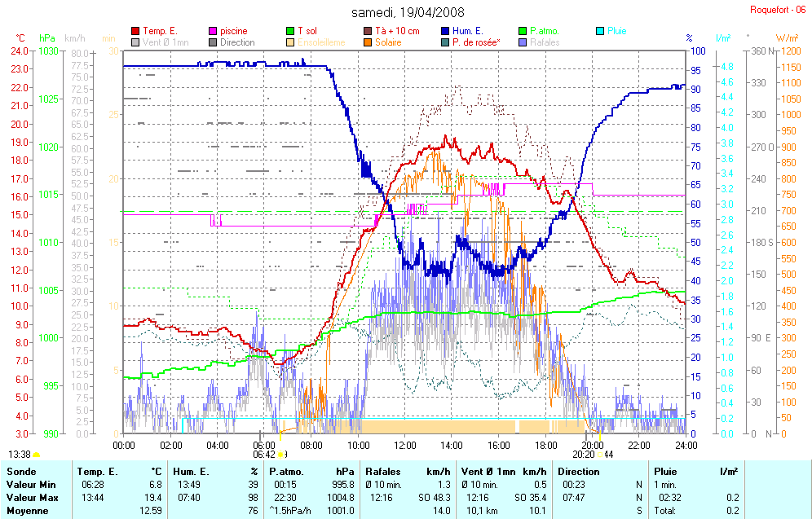Image resolution: width=812 pixels, height=519 pixels.
Task: Click the red '°C' axis unit at top left
Action: coord(20,37)
